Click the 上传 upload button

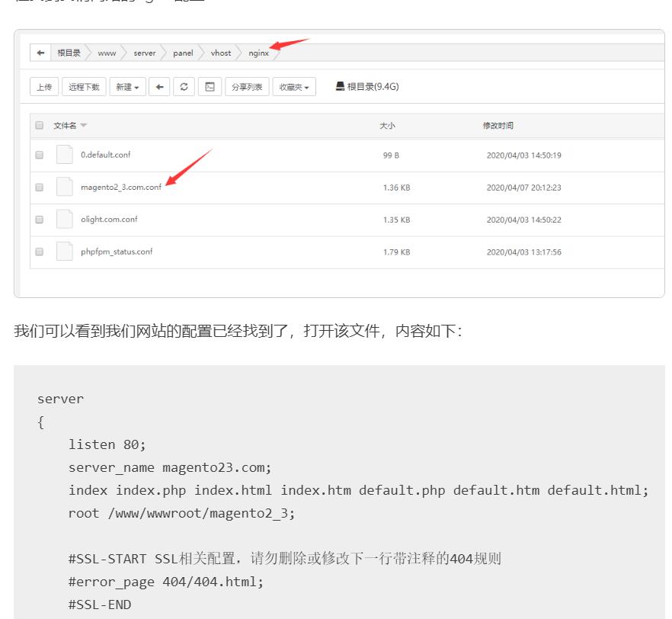pyautogui.click(x=45, y=87)
